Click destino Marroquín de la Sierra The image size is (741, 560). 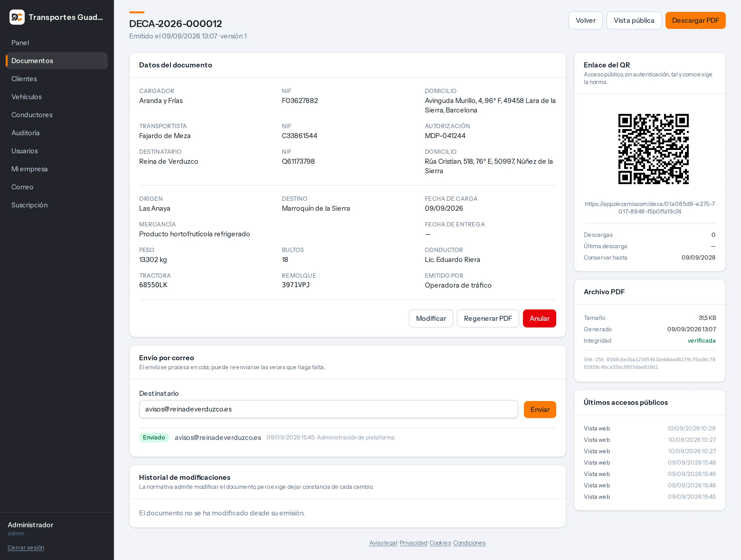pos(316,209)
